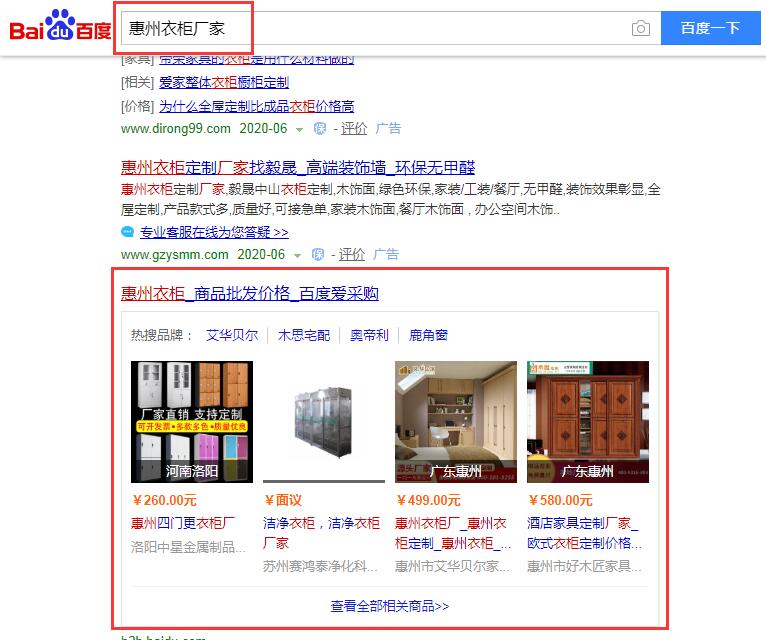Click the 保 badge next to dirong99.com
Image resolution: width=766 pixels, height=640 pixels.
pos(320,128)
